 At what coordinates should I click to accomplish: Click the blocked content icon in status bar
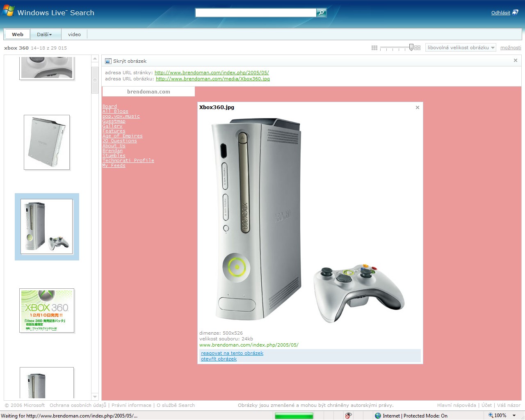(348, 415)
